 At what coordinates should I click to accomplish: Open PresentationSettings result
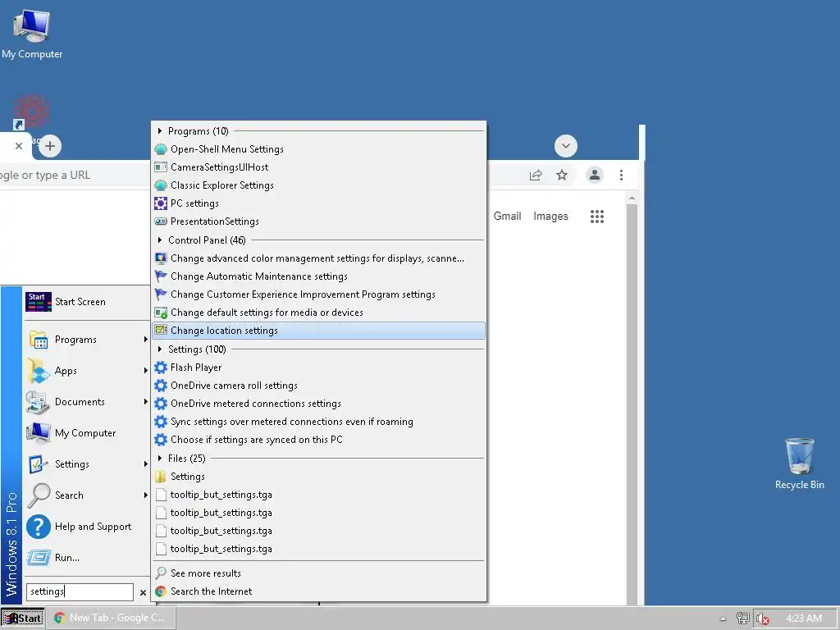tap(319, 221)
